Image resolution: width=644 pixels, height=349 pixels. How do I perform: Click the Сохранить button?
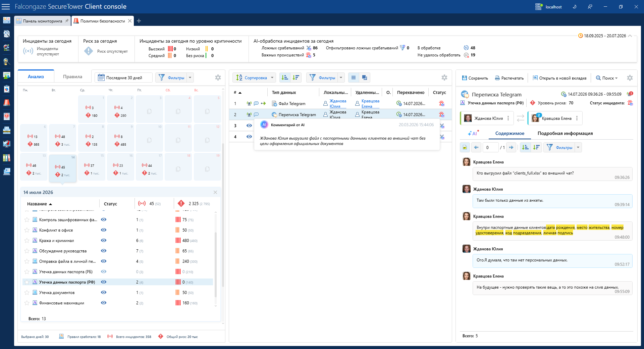point(475,78)
